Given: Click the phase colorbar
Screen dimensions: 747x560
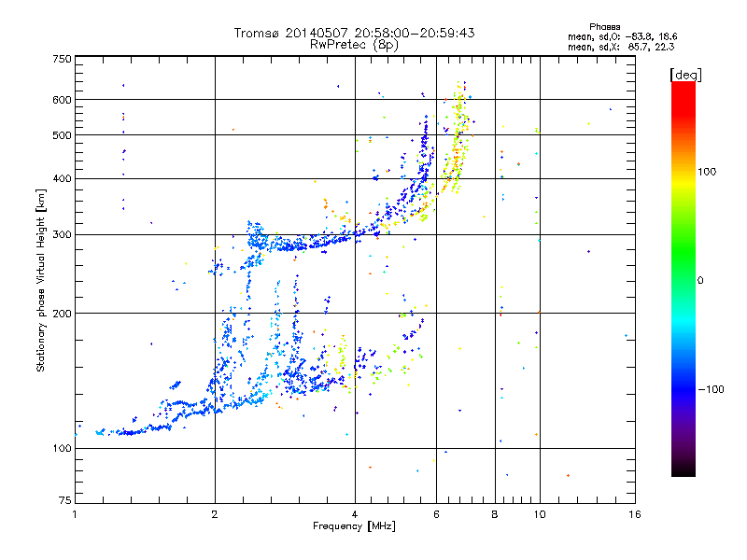Looking at the screenshot, I should click(684, 278).
